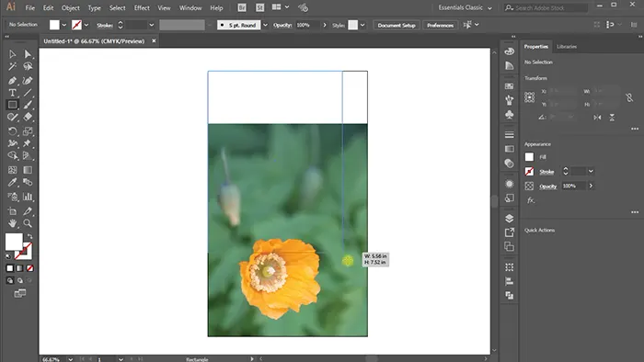Select the Artboard tool

point(12,211)
